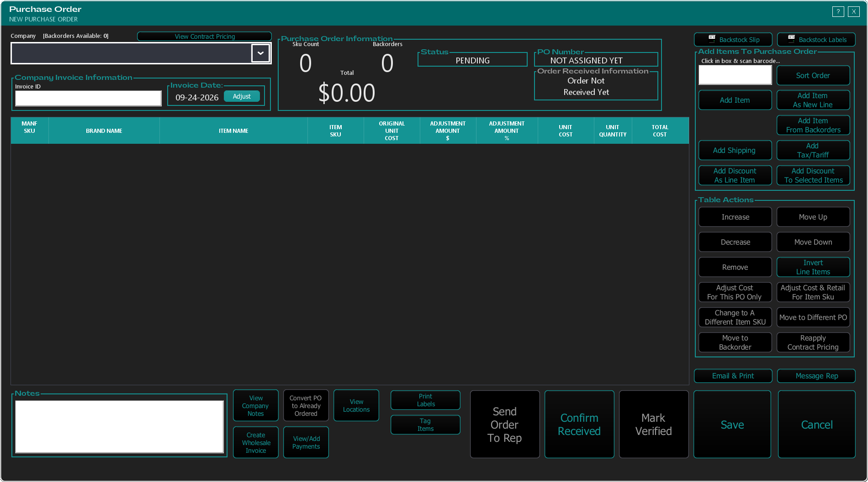Click the NOT ASSIGNED YET PO number
Viewport: 868px width, 482px height.
pyautogui.click(x=586, y=60)
